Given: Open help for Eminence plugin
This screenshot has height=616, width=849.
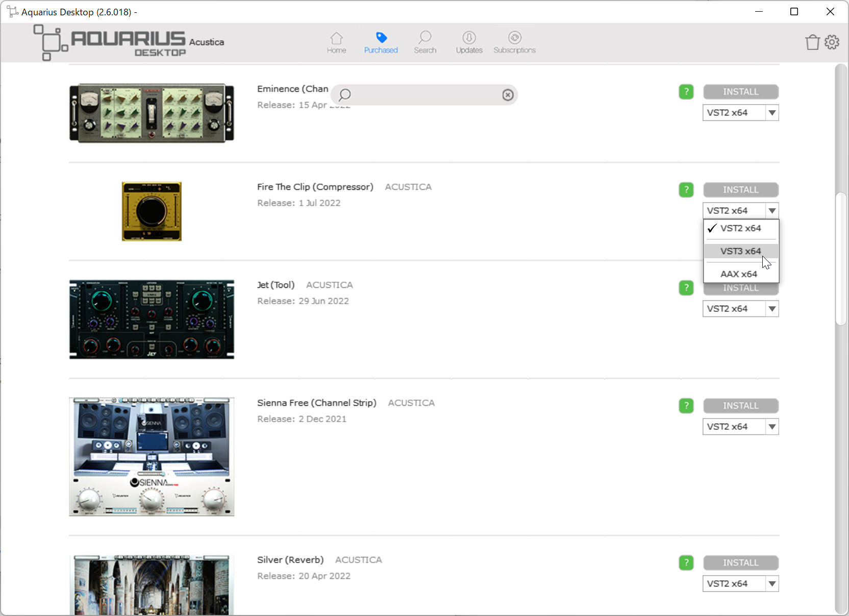Looking at the screenshot, I should tap(686, 92).
